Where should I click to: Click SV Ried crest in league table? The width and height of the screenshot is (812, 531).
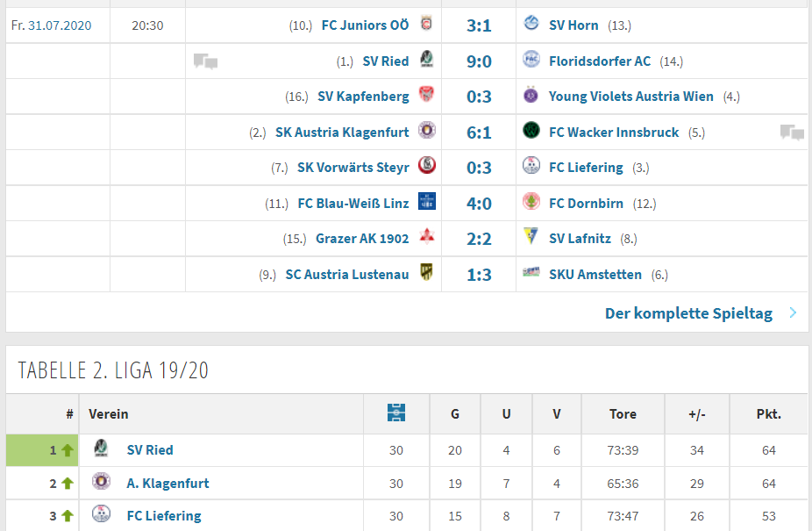pos(101,448)
